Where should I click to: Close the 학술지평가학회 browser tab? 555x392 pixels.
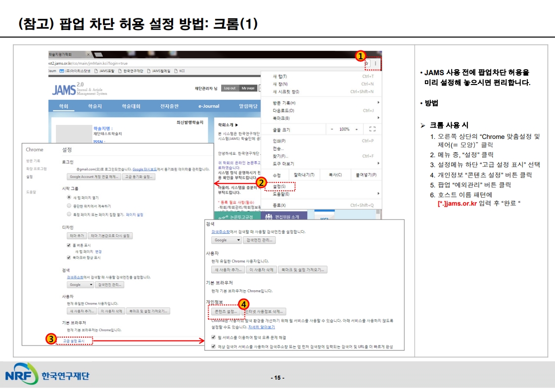[x=88, y=54]
